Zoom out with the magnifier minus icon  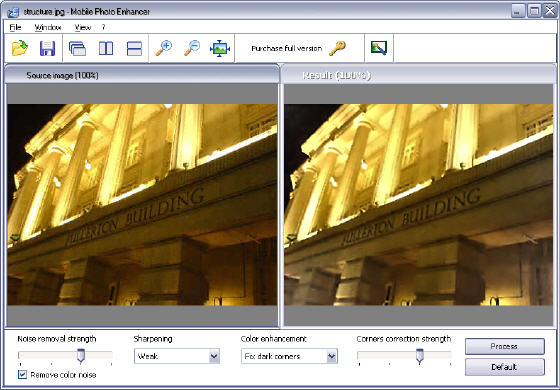(x=192, y=48)
